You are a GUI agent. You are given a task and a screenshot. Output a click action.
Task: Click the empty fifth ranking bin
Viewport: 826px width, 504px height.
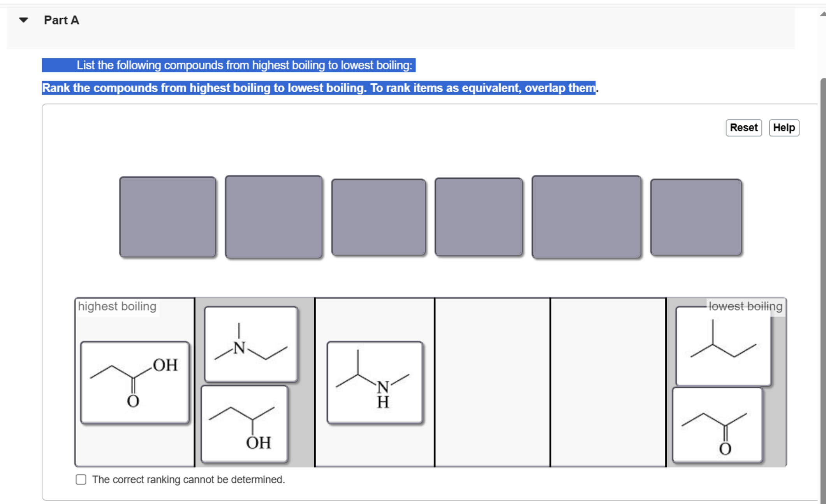pos(608,382)
